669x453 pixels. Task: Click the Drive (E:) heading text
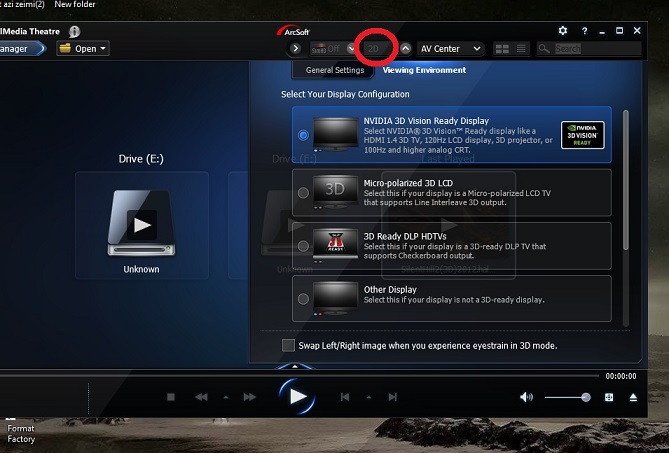(141, 159)
